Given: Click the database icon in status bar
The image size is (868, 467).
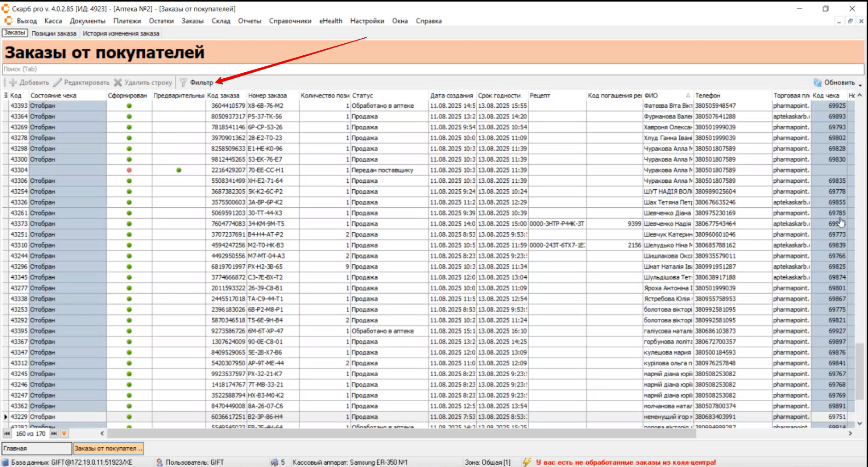Looking at the screenshot, I should [x=5, y=462].
